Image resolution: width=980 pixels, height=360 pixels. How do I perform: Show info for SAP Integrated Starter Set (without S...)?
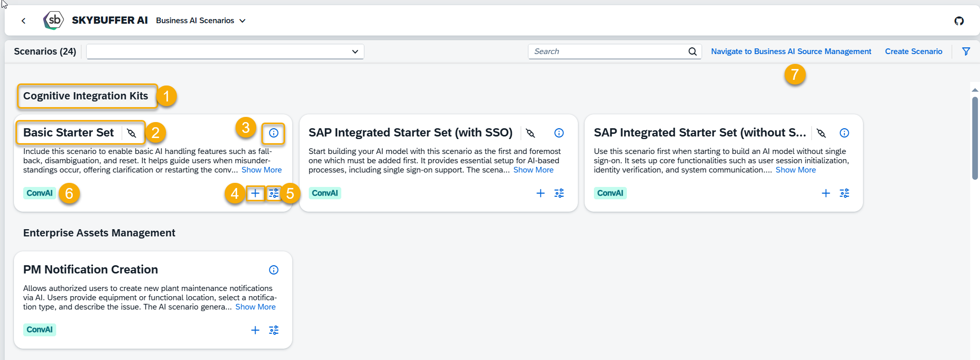844,133
